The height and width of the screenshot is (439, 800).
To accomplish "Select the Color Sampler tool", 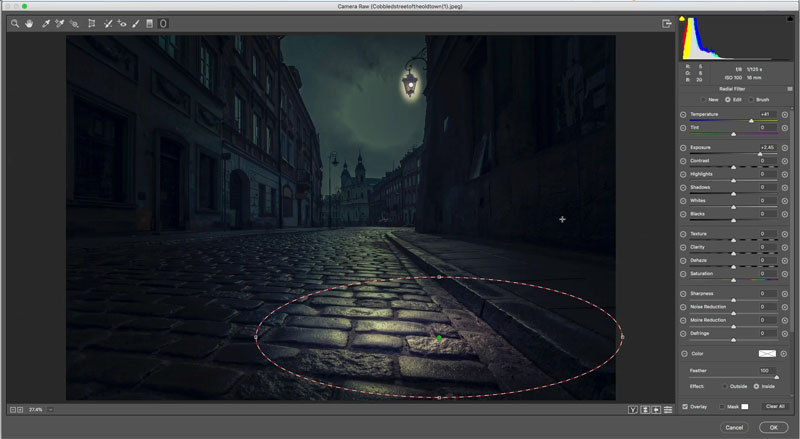I will [60, 23].
